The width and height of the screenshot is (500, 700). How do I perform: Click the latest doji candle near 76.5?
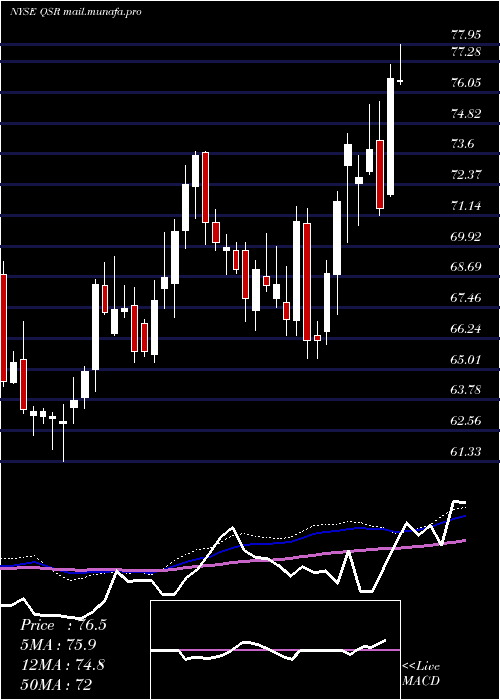click(x=400, y=81)
